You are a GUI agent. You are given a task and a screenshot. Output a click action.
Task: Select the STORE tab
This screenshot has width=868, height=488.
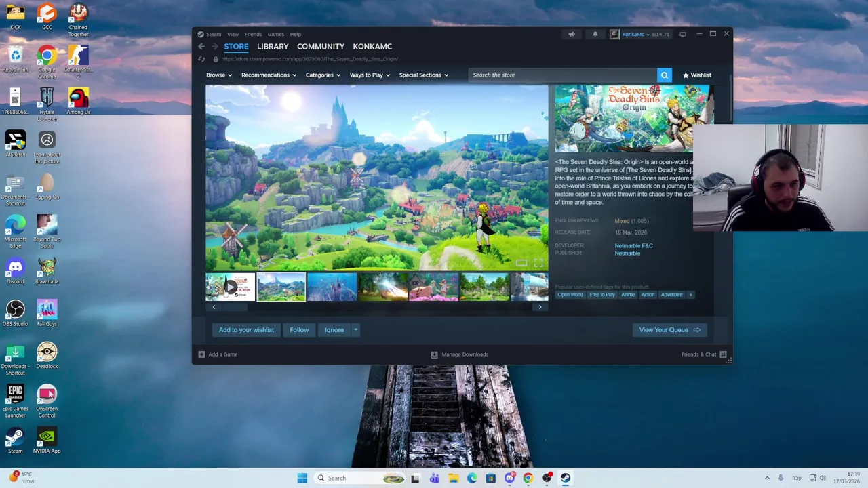236,47
